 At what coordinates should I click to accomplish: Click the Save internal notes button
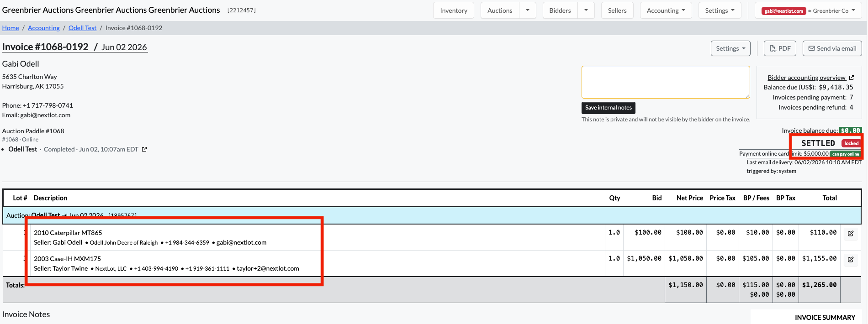tap(609, 108)
